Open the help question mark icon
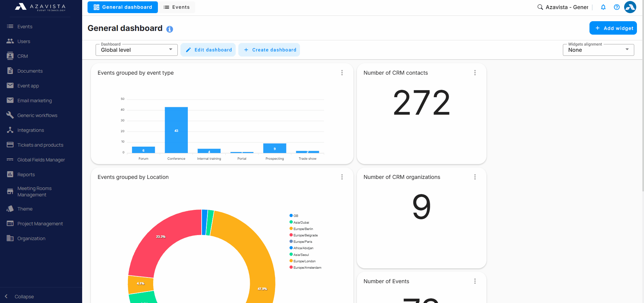 coord(617,7)
